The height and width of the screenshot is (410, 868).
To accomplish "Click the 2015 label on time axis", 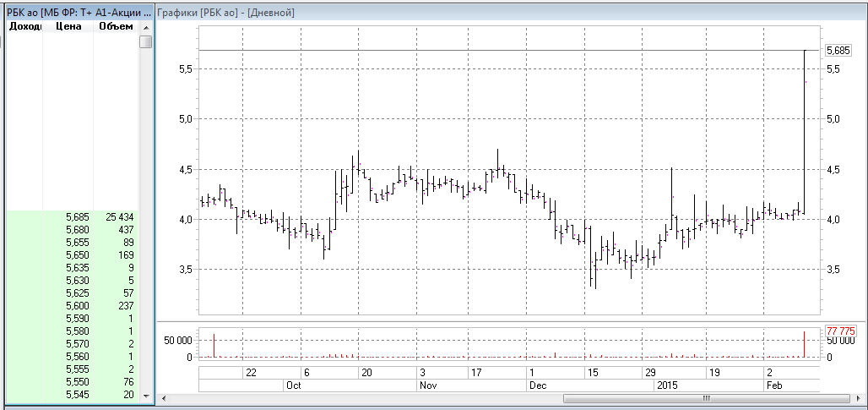I will (668, 385).
